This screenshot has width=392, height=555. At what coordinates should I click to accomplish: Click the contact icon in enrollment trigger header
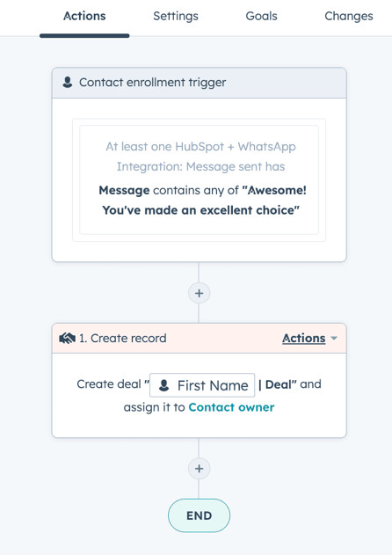[x=67, y=82]
